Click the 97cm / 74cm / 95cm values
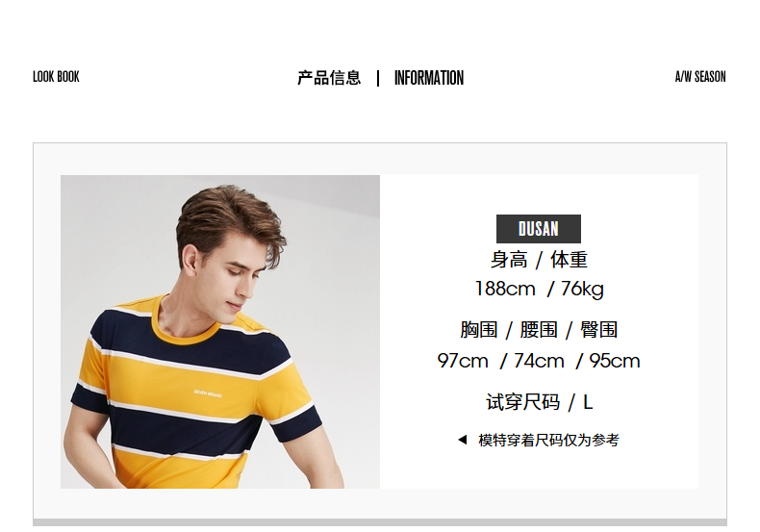 [539, 361]
